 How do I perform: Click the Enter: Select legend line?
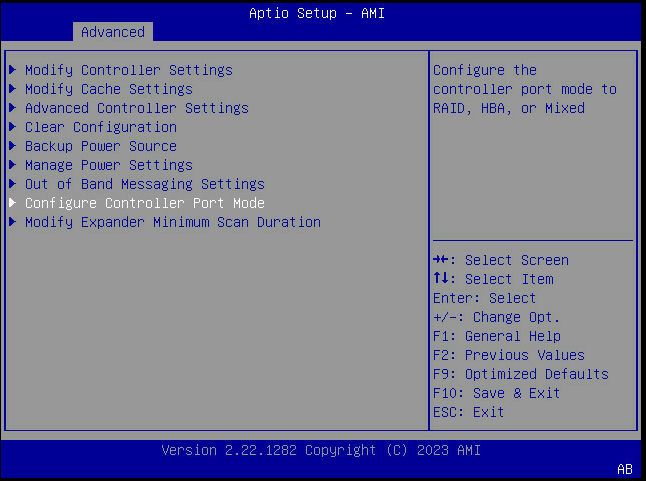(x=484, y=298)
